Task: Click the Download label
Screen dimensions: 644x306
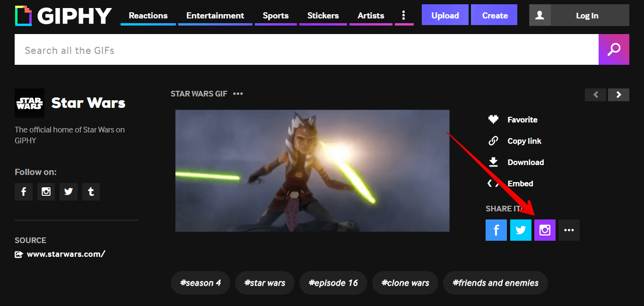Action: point(526,162)
